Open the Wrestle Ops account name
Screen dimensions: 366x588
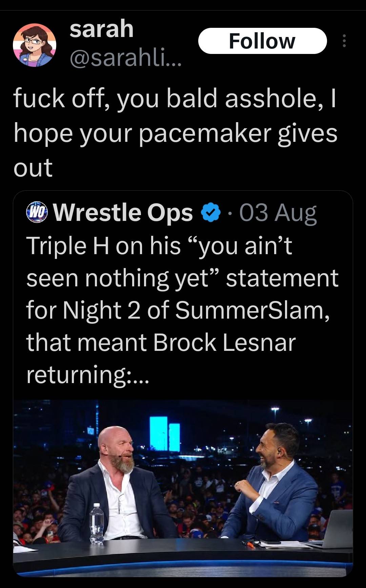[123, 213]
